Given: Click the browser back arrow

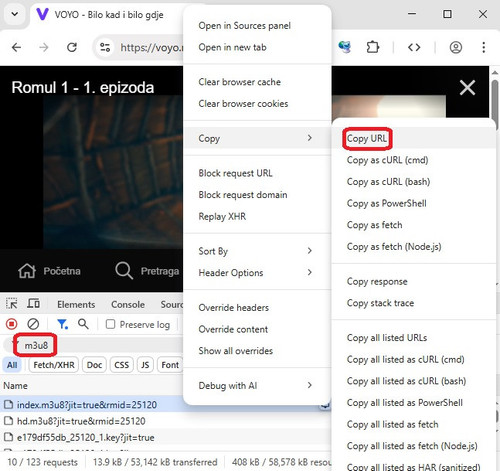Looking at the screenshot, I should coord(16,47).
